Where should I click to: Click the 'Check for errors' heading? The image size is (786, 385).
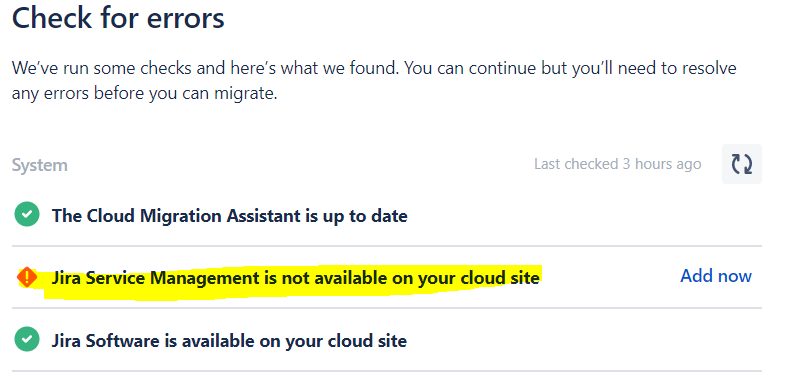pos(118,18)
